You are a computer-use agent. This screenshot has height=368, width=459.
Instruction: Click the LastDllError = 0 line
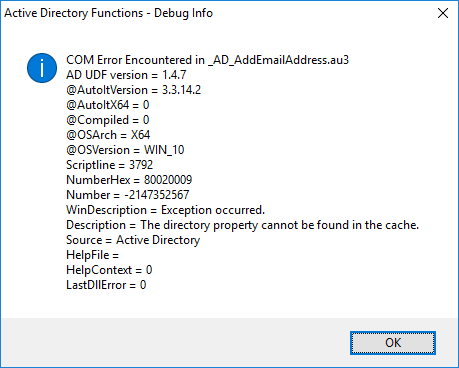pyautogui.click(x=106, y=285)
